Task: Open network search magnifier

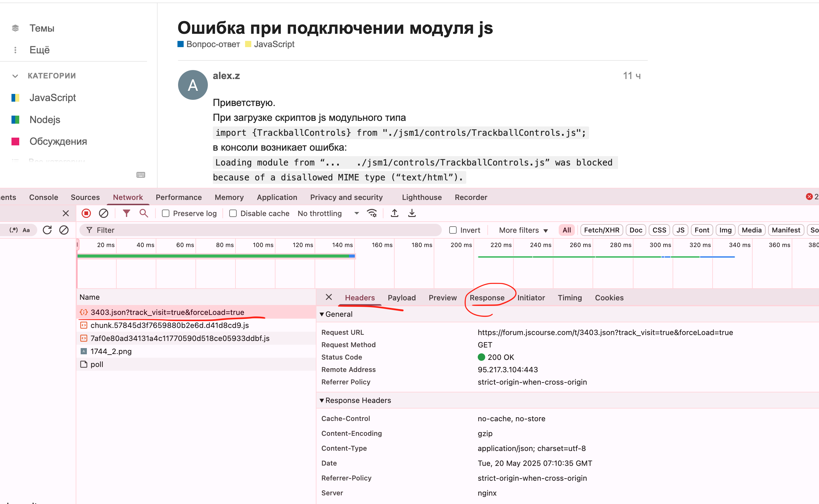Action: click(144, 213)
